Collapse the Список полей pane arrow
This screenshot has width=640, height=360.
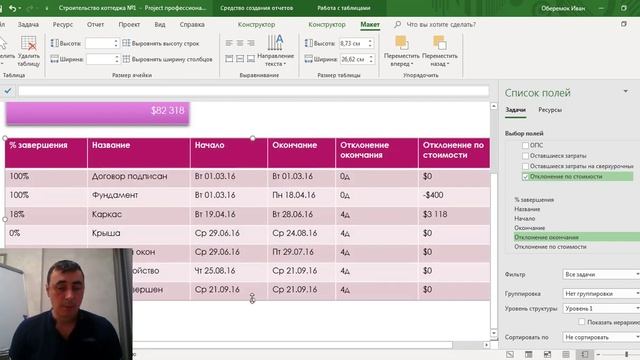(626, 91)
